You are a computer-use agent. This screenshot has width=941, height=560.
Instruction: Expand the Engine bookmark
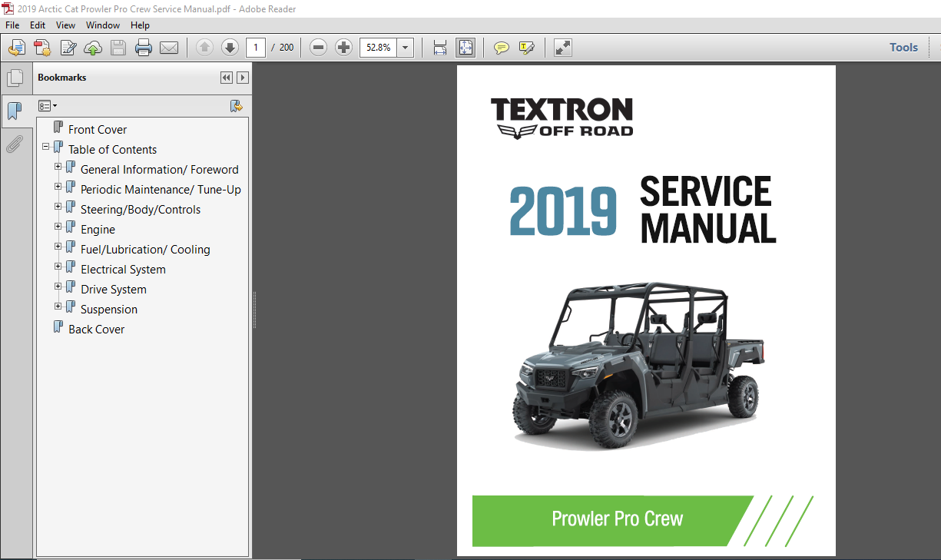pos(58,227)
